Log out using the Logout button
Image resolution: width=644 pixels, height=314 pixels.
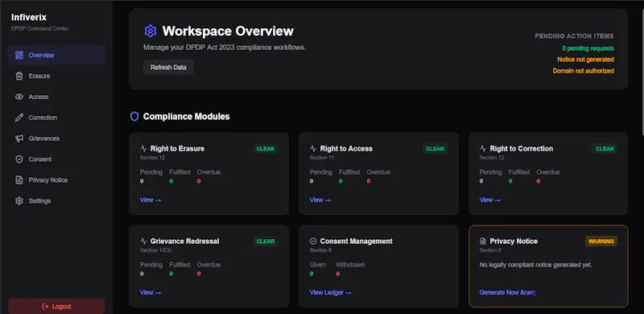tap(56, 306)
